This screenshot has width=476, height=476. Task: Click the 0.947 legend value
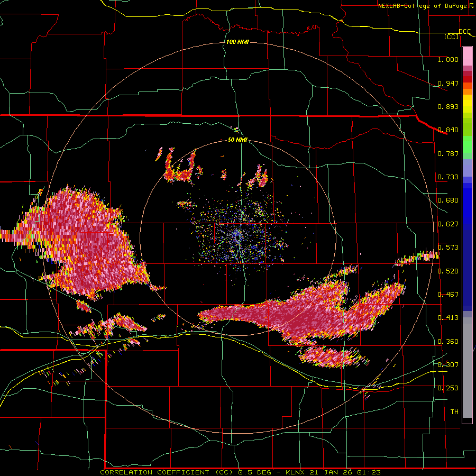(448, 83)
